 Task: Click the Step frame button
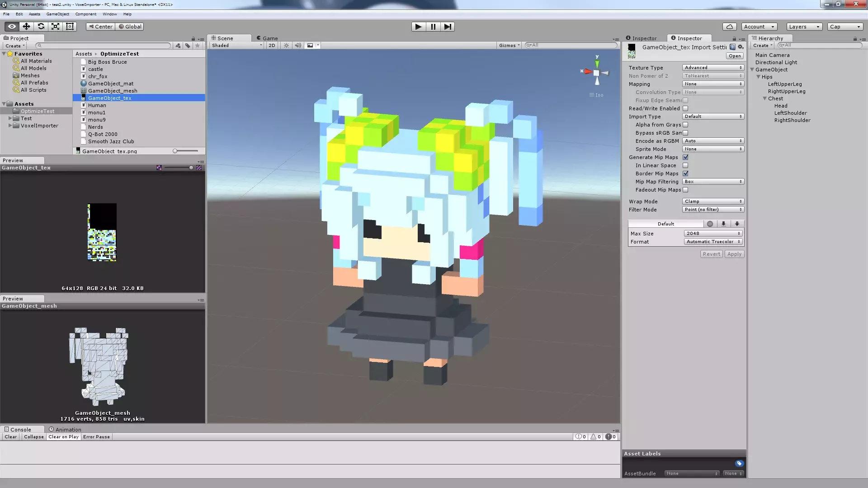(447, 27)
